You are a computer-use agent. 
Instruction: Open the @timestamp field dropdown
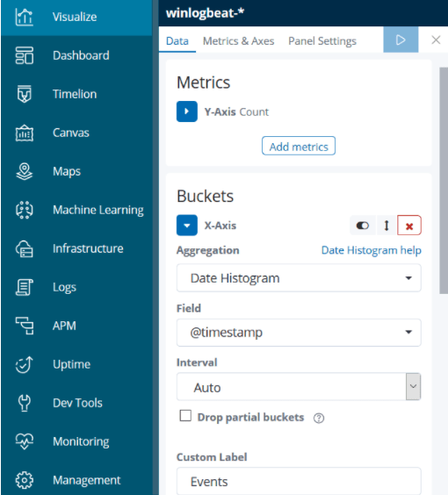(x=299, y=333)
